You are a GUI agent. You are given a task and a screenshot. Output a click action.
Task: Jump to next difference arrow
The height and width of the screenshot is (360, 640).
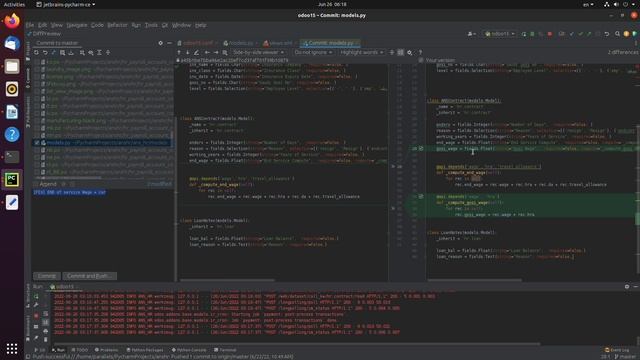click(x=187, y=53)
